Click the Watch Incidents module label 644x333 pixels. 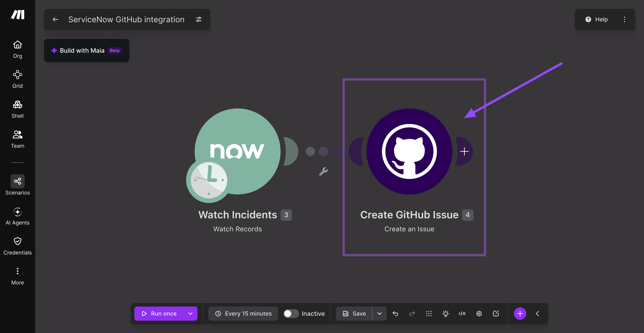coord(237,215)
